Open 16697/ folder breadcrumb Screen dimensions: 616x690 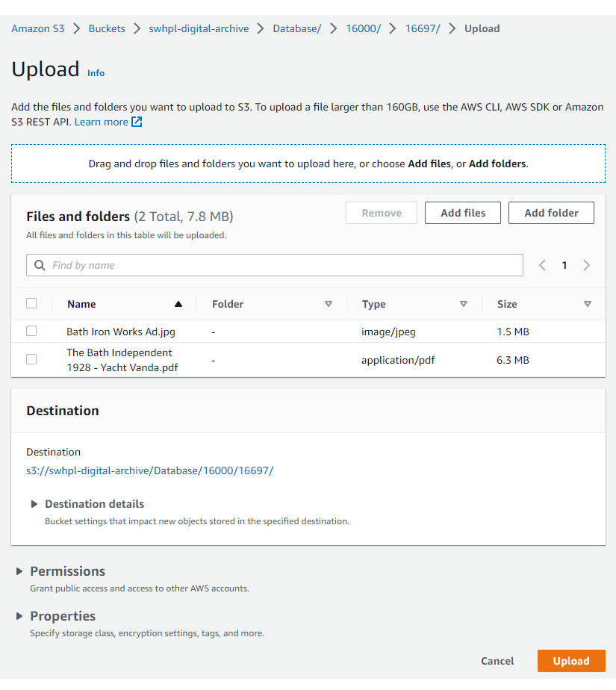click(423, 28)
